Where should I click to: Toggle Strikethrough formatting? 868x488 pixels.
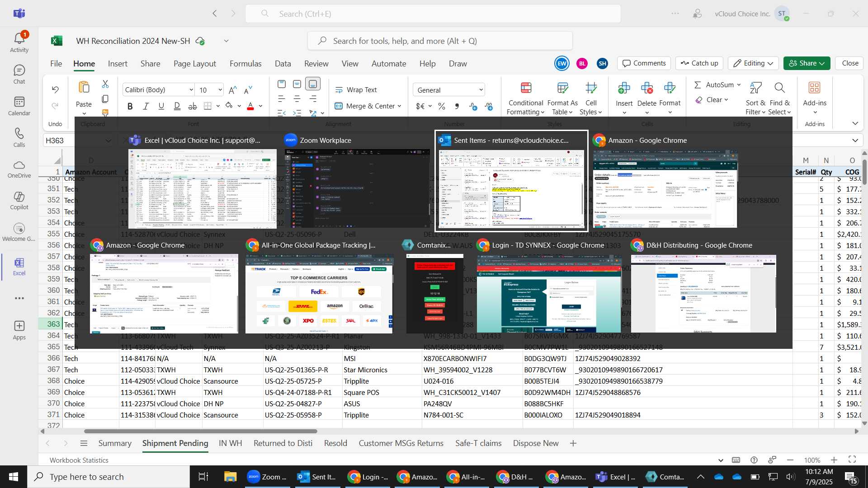click(x=193, y=106)
